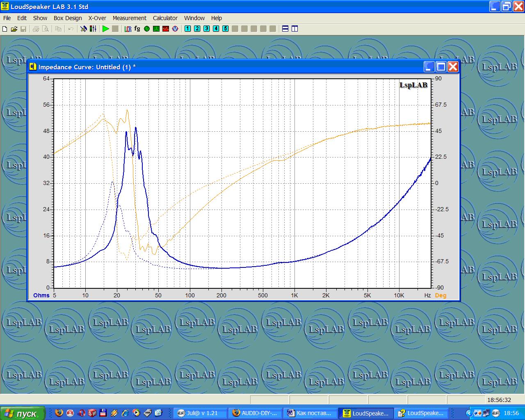525x420 pixels.
Task: Click the floppy disk quick launch icon
Action: pyautogui.click(x=103, y=413)
